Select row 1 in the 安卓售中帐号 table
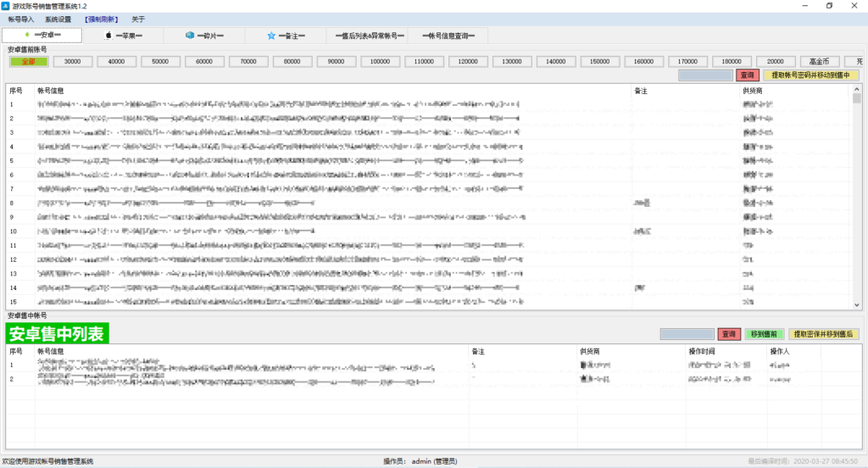Image resolution: width=868 pixels, height=468 pixels. [x=433, y=365]
